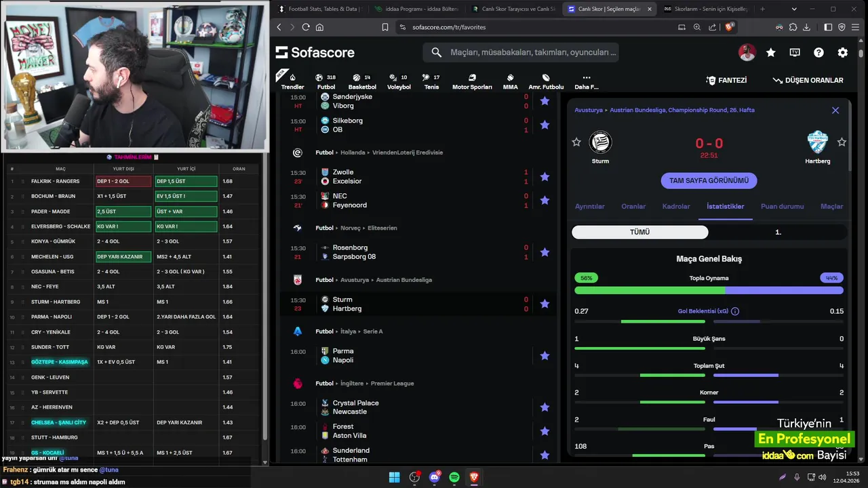Open Spotify from the taskbar
Viewport: 868px width, 488px height.
pyautogui.click(x=454, y=477)
